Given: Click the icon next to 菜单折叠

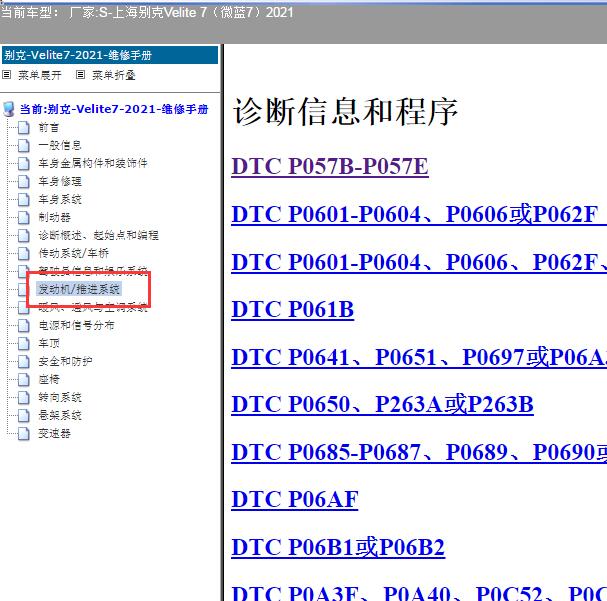Looking at the screenshot, I should pyautogui.click(x=80, y=74).
